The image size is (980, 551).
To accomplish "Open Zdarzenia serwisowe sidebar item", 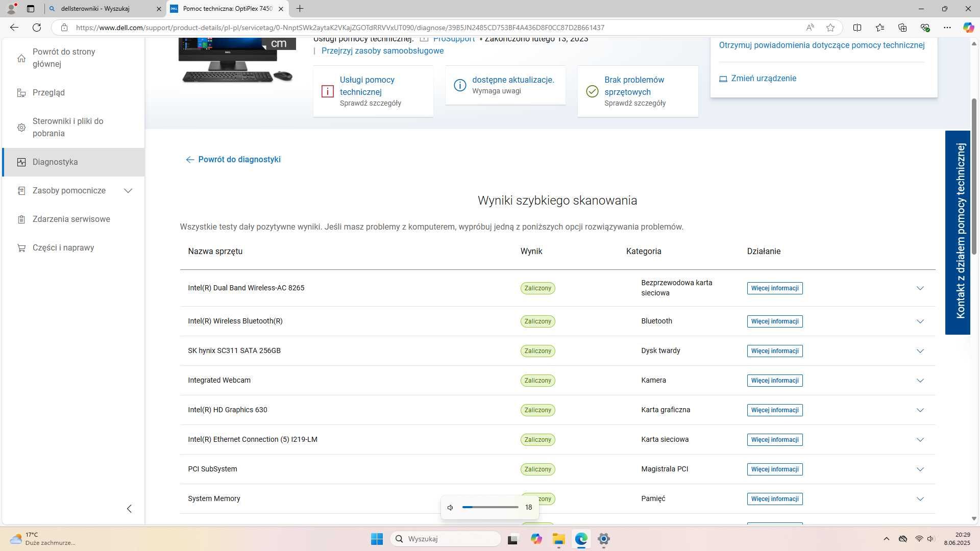I will [x=73, y=219].
